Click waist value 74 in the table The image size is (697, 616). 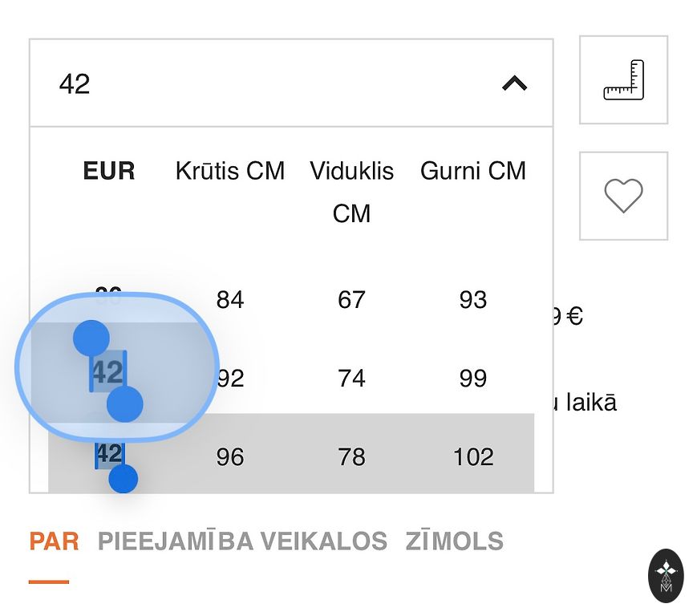pyautogui.click(x=351, y=378)
